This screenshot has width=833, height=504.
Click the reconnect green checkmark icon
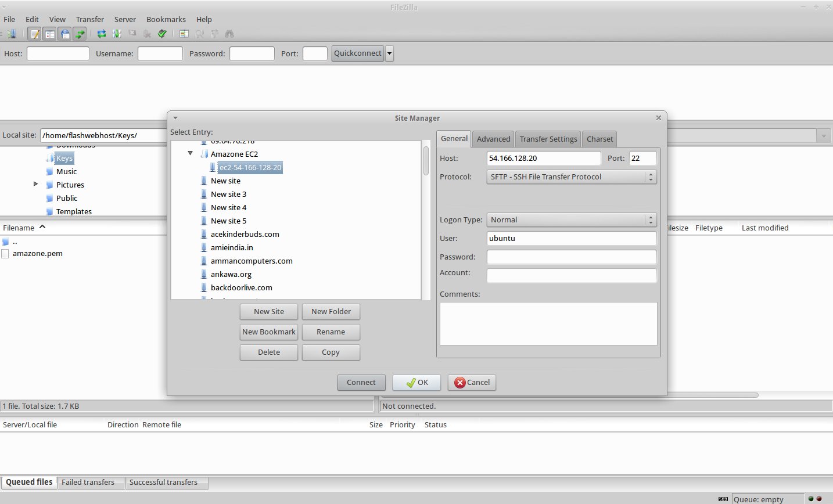coord(163,34)
